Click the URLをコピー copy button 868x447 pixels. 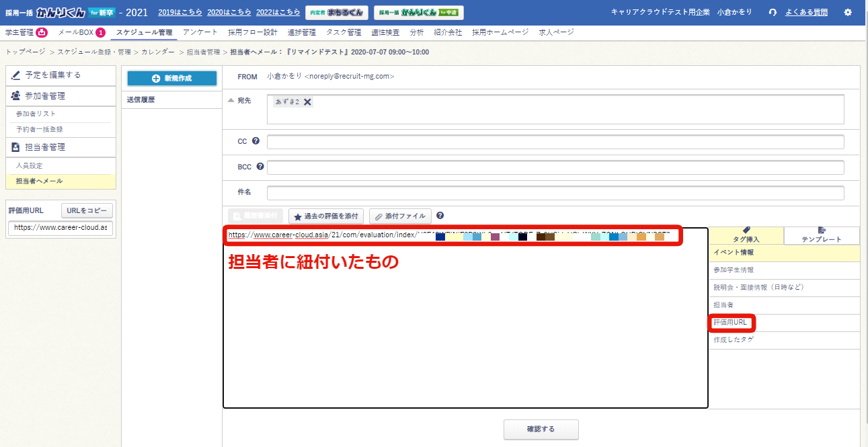[x=88, y=210]
